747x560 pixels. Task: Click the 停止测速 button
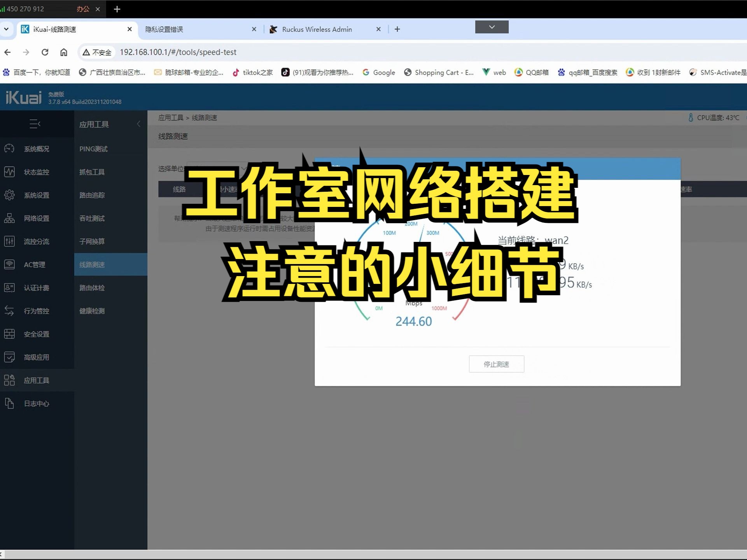[496, 364]
